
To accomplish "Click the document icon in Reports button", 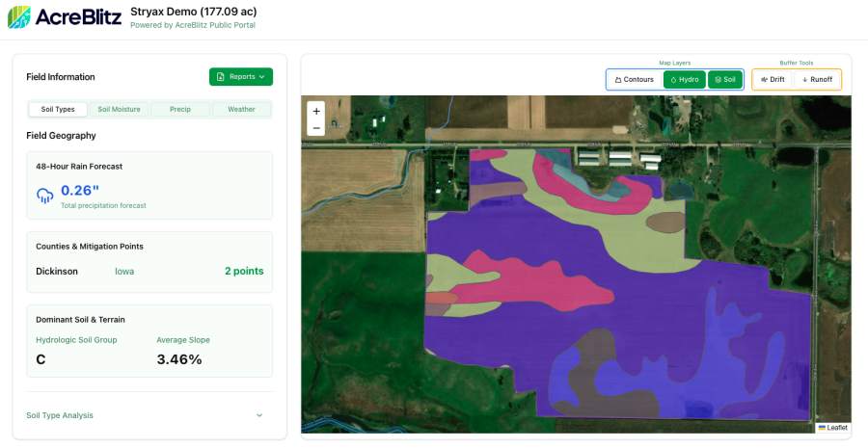I will (220, 77).
